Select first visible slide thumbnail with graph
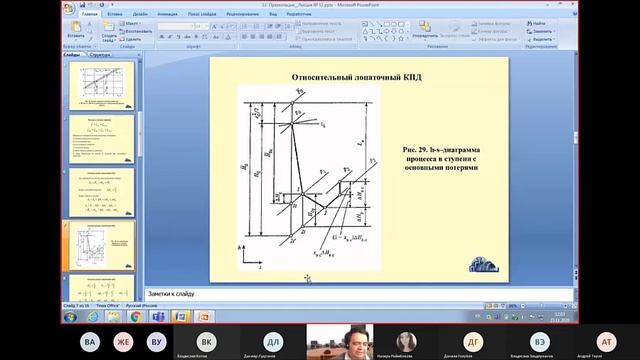 click(x=102, y=86)
